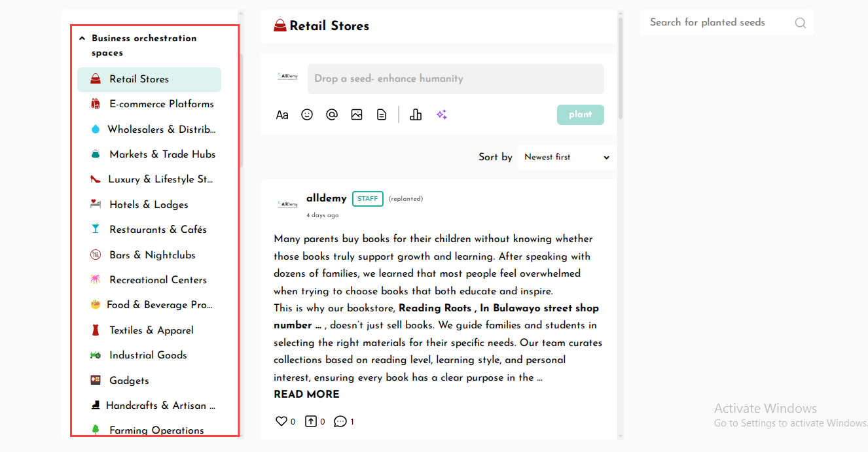
Task: Add a poll using the chart icon
Action: coord(416,114)
